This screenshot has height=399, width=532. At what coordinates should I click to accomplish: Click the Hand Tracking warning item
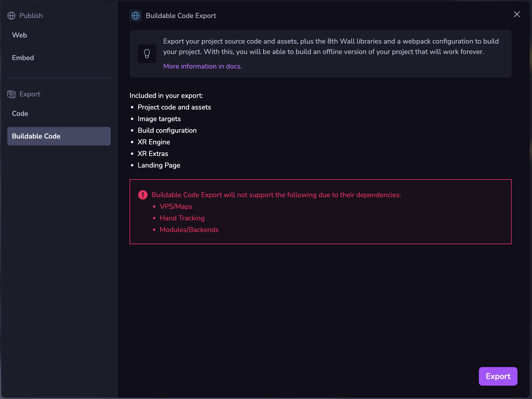(x=182, y=218)
